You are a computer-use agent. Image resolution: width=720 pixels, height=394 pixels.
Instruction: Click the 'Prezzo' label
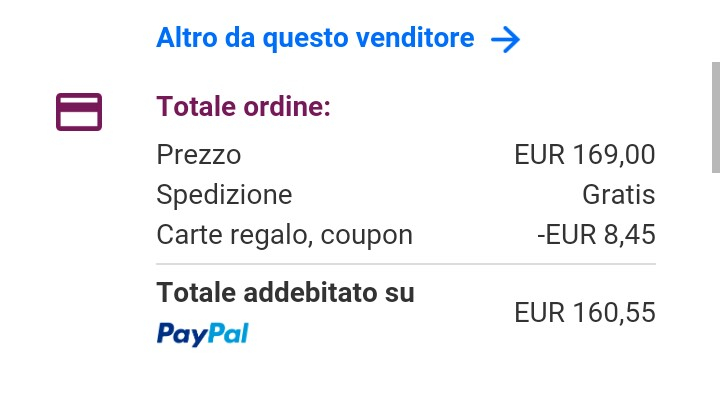[198, 155]
